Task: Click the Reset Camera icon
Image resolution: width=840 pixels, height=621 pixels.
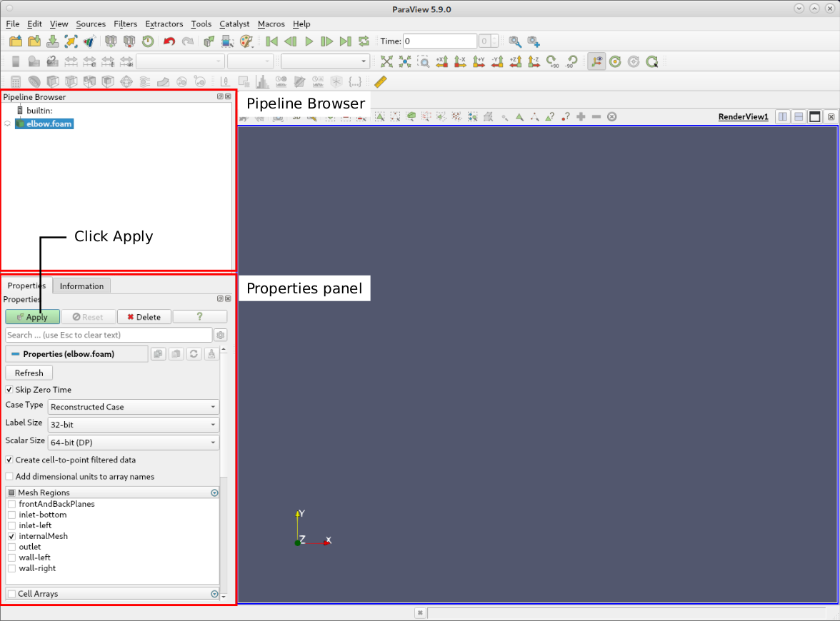Action: (386, 62)
